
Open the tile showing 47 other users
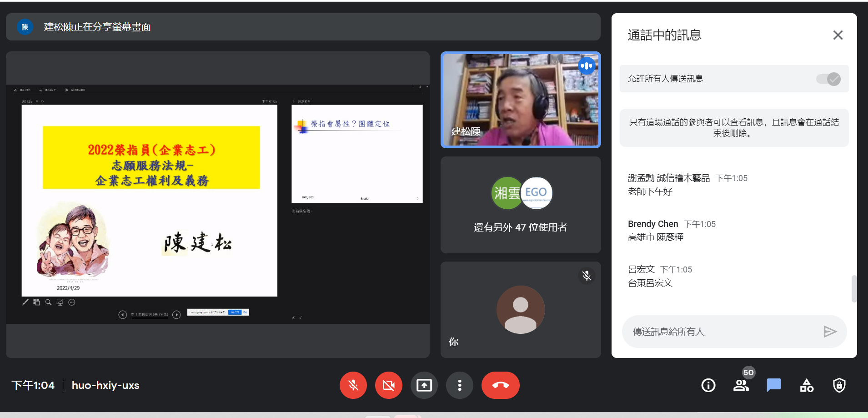coord(520,205)
